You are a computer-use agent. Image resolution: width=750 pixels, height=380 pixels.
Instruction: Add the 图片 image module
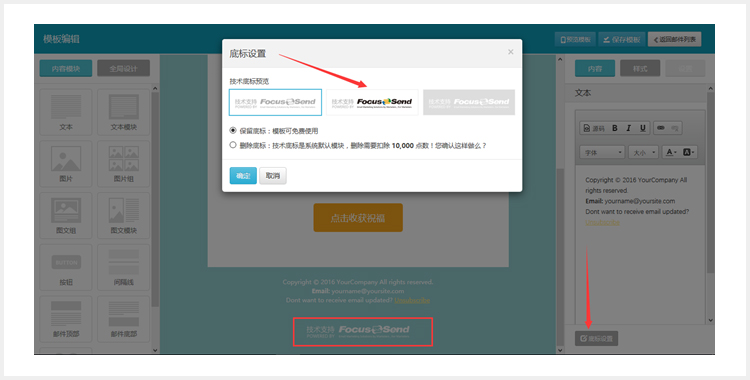click(x=66, y=164)
